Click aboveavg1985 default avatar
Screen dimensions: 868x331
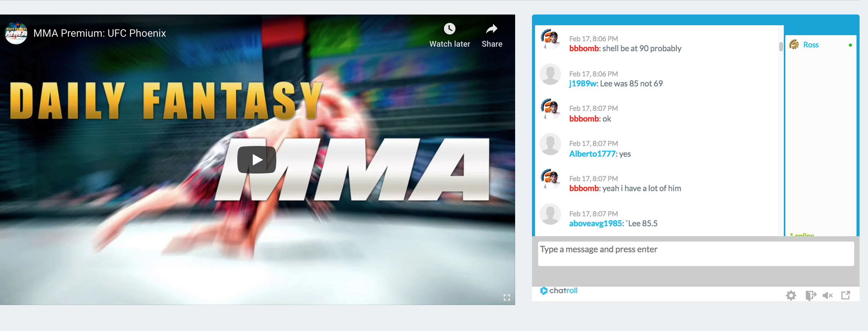point(550,214)
